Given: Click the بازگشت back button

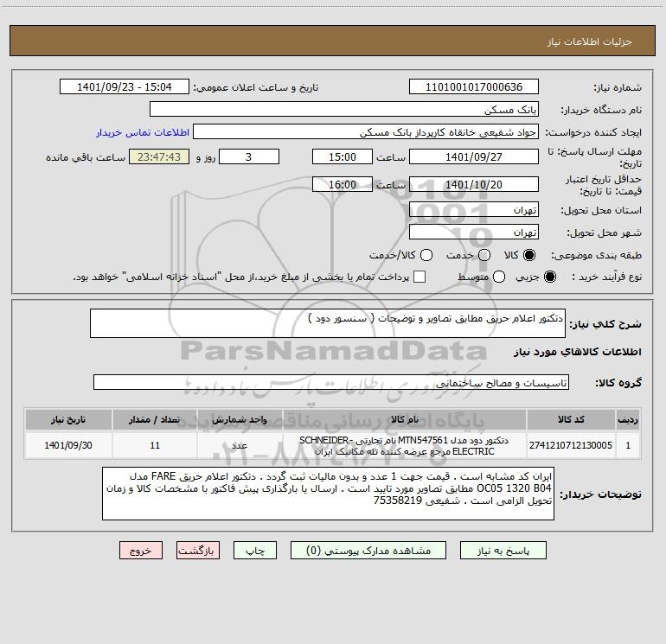Looking at the screenshot, I should pos(198,551).
